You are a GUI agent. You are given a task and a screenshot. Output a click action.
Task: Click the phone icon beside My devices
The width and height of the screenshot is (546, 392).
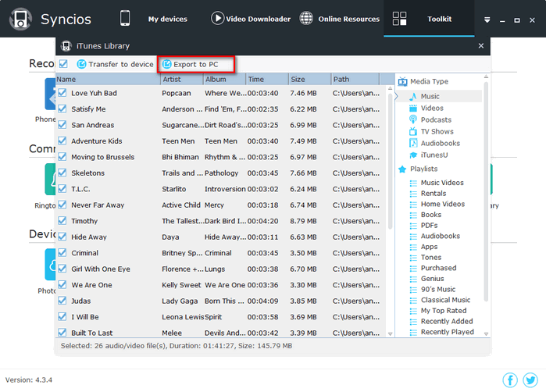coord(125,18)
